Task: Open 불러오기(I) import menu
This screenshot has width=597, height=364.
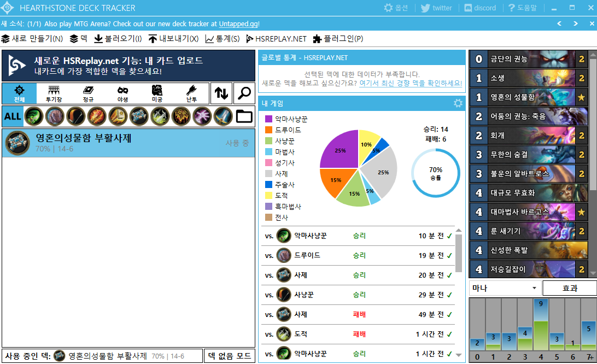Action: pyautogui.click(x=118, y=39)
